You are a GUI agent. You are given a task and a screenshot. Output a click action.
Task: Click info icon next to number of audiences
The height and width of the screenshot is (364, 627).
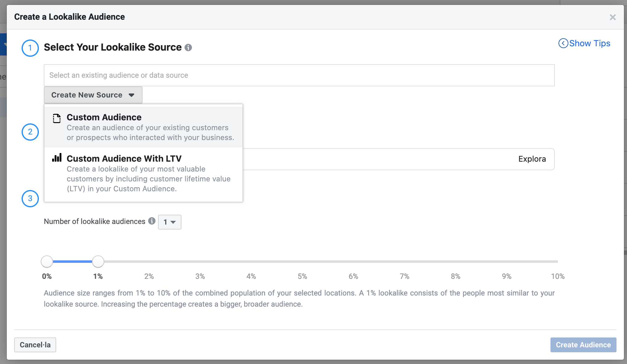pyautogui.click(x=152, y=221)
